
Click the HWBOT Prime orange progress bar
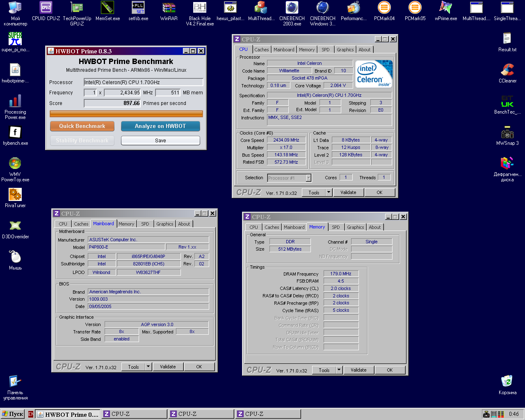coord(126,114)
